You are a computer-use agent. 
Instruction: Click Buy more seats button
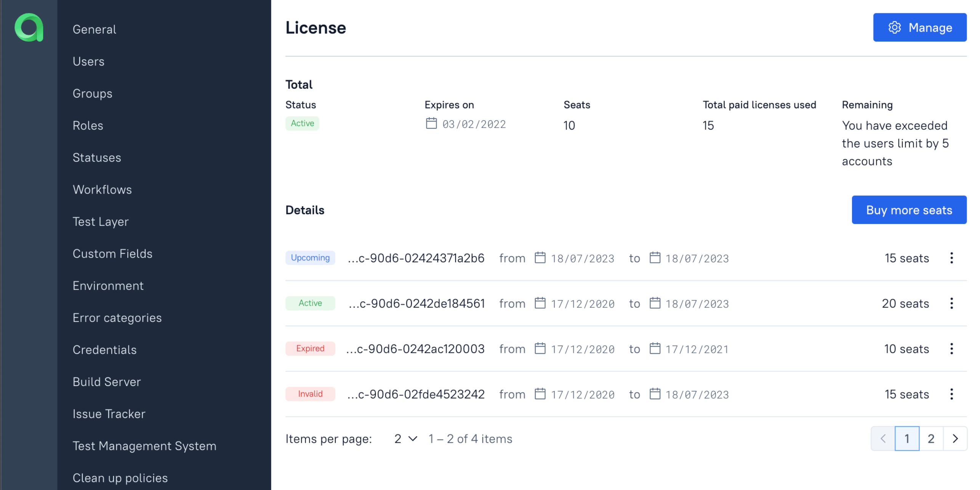pyautogui.click(x=909, y=210)
